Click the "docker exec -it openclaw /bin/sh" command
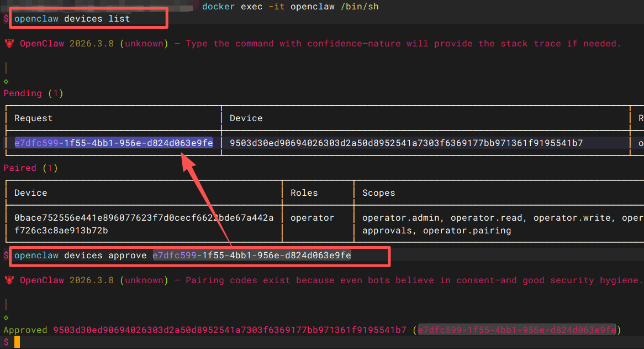Viewport: 644px width, 349px height. [x=291, y=6]
